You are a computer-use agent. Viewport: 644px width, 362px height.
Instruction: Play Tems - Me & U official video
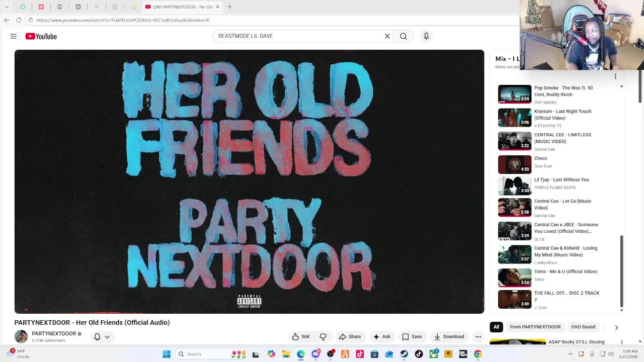[x=550, y=278]
